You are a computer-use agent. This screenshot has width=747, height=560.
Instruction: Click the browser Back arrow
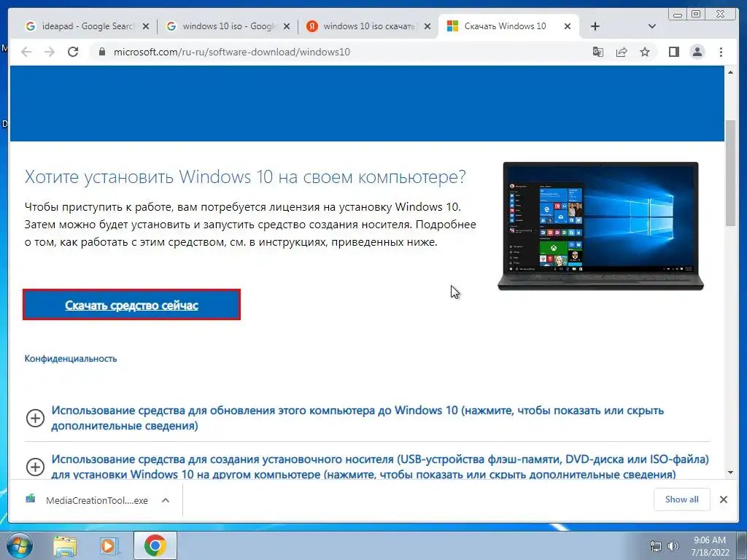coord(26,52)
